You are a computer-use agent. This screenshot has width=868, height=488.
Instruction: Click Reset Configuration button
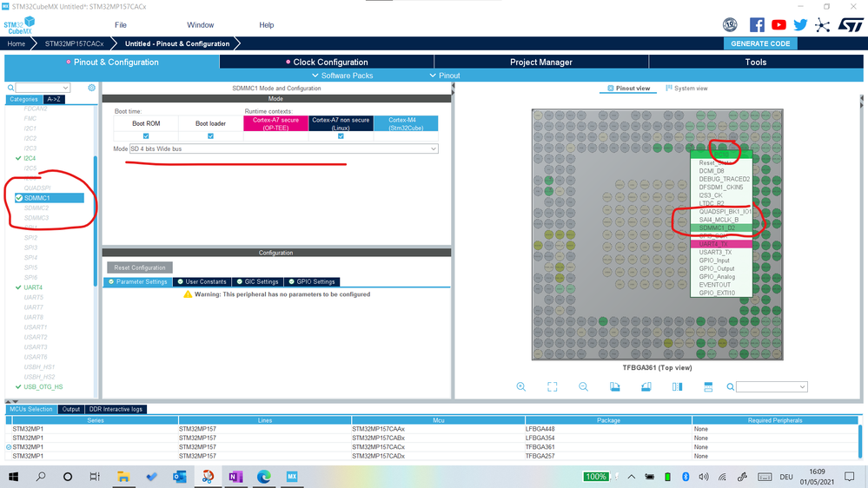[x=140, y=267]
